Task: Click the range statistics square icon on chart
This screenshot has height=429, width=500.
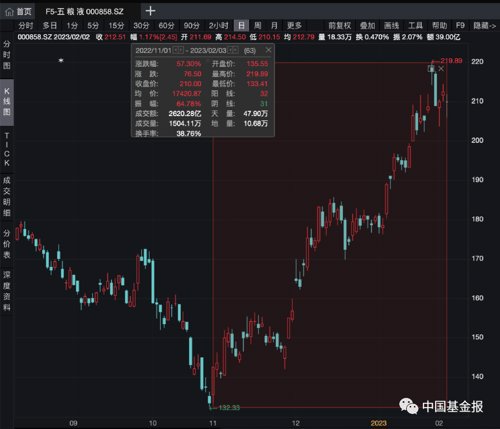Action: (x=431, y=69)
